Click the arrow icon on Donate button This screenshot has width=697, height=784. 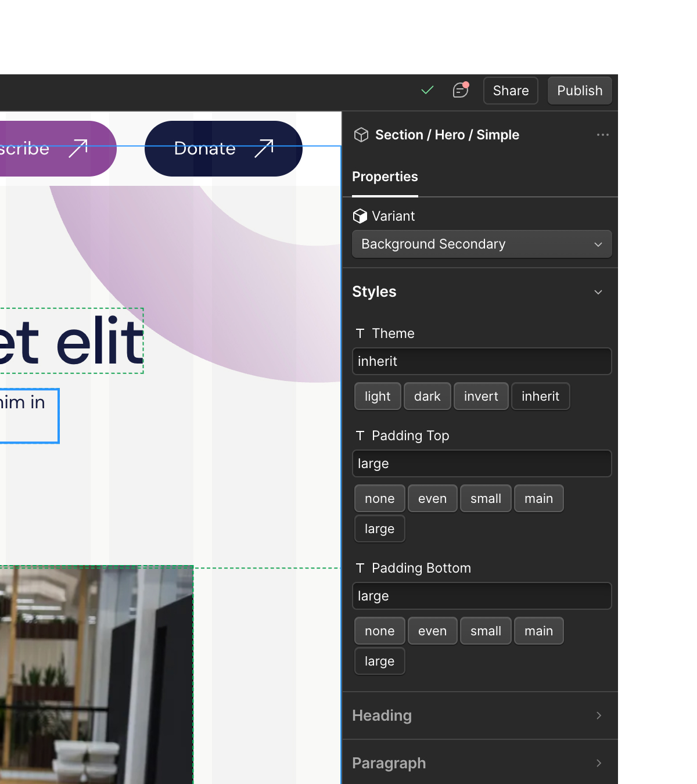tap(264, 148)
